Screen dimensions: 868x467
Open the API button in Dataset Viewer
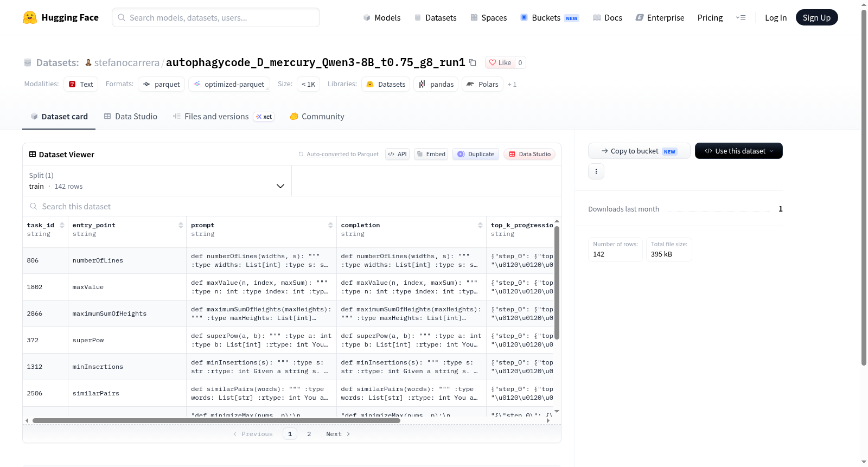397,154
